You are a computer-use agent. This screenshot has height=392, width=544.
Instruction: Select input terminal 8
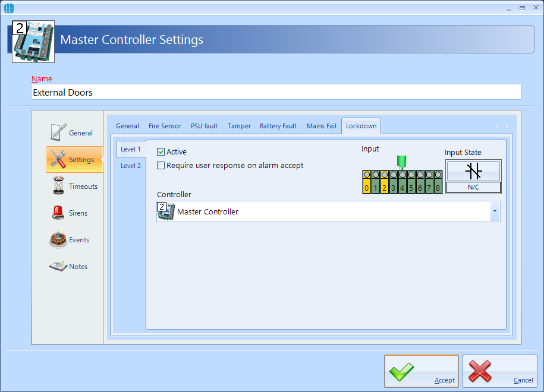(438, 182)
